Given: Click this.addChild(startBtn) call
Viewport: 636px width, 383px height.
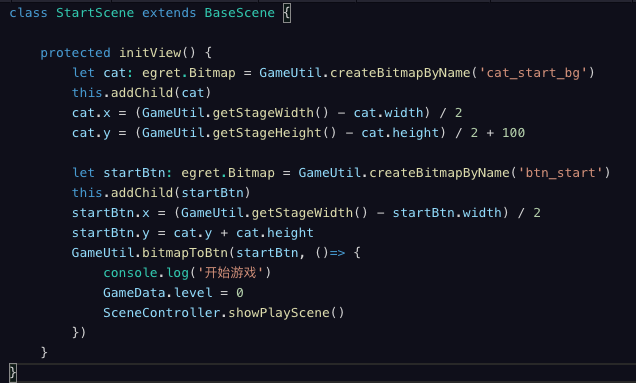Looking at the screenshot, I should tap(161, 193).
